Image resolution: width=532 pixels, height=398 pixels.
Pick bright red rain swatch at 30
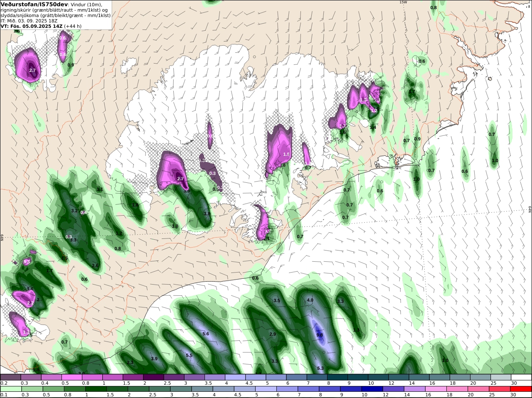[522, 389]
